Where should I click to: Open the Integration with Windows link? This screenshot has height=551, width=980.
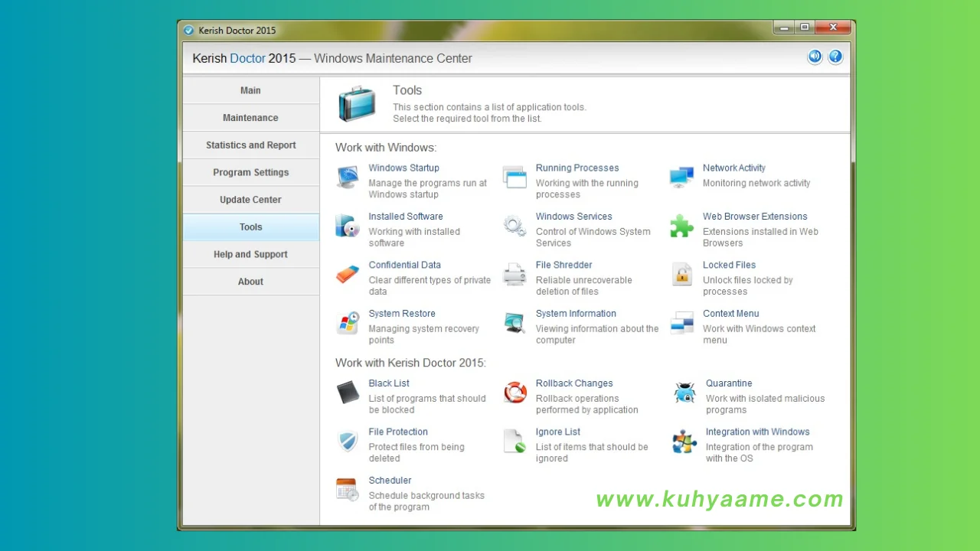tap(757, 432)
